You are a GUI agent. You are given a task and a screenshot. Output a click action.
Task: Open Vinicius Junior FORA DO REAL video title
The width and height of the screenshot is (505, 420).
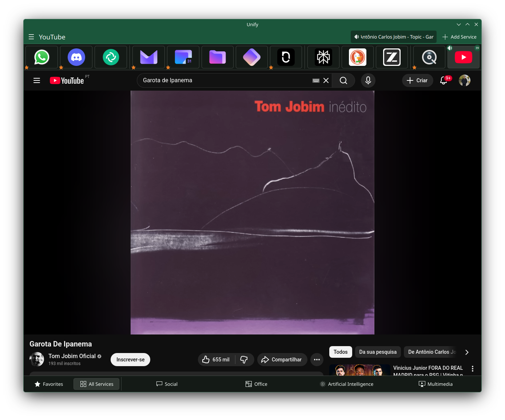pos(428,371)
